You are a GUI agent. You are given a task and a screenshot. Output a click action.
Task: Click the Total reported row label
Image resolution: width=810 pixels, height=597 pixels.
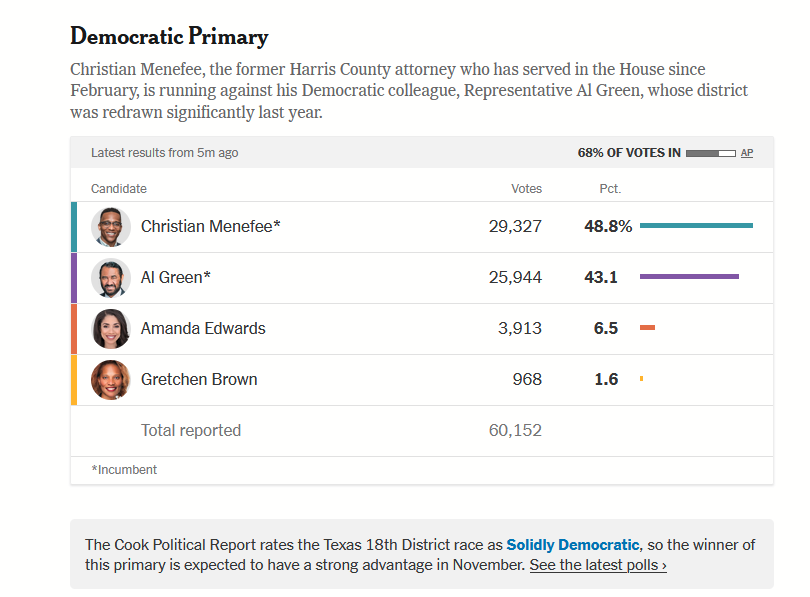click(x=191, y=431)
